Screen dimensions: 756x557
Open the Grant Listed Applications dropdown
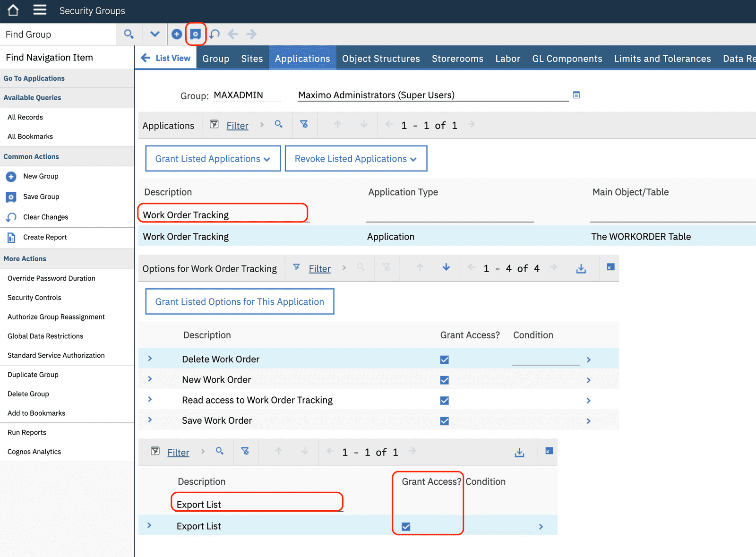[x=213, y=159]
